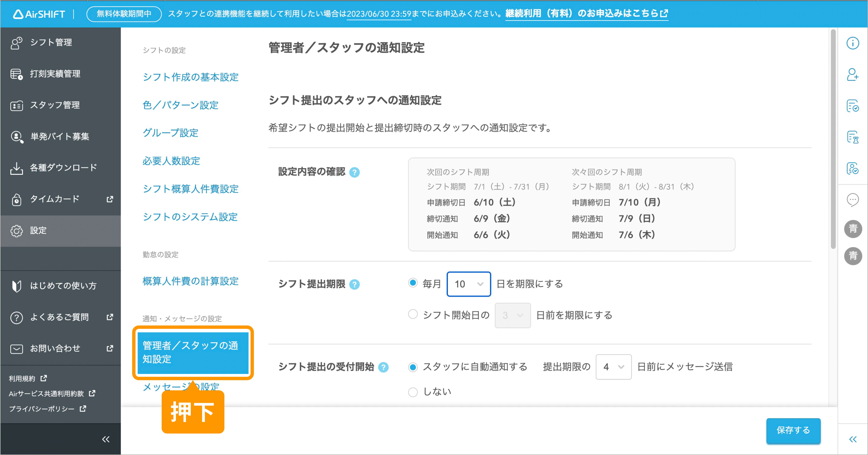
Task: Click the はじめての使い方 beginner icon
Action: (16, 286)
